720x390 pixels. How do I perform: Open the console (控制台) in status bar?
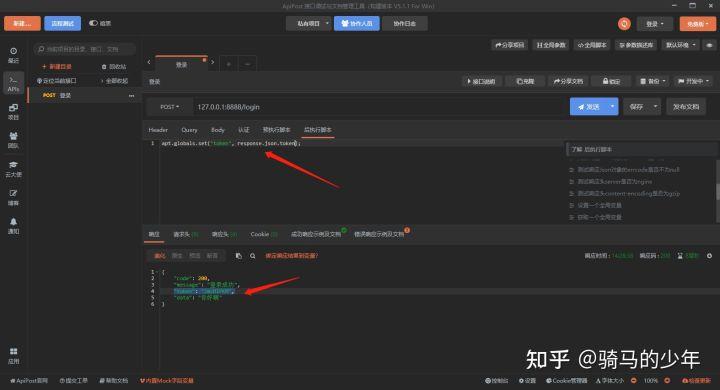497,380
